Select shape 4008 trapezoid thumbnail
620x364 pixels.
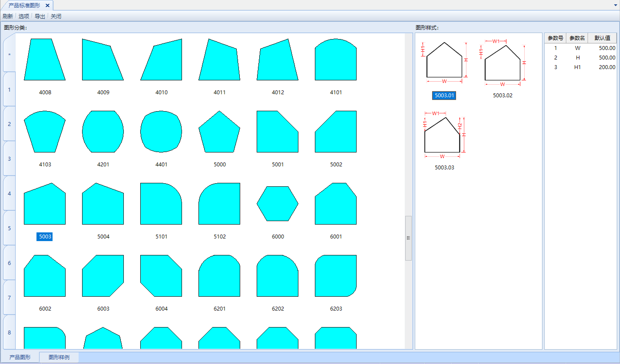point(45,59)
